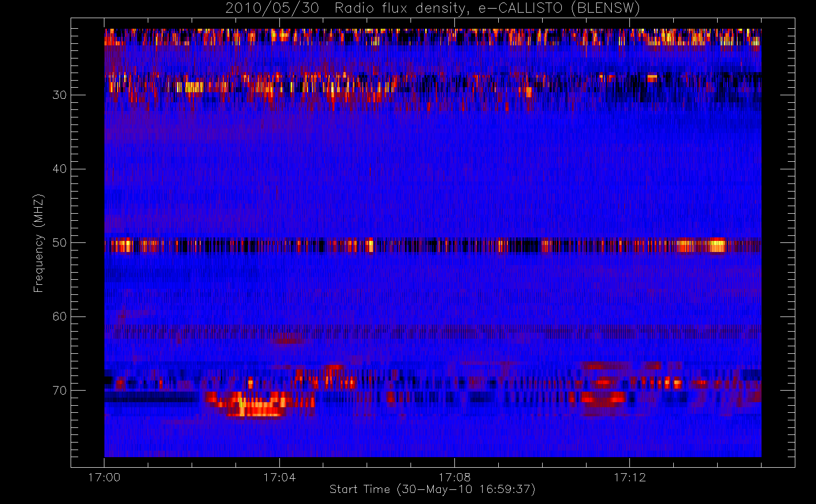The height and width of the screenshot is (504, 816).
Task: Click the "Start Time (30-May-10 16:59:37)" label
Action: pos(432,489)
